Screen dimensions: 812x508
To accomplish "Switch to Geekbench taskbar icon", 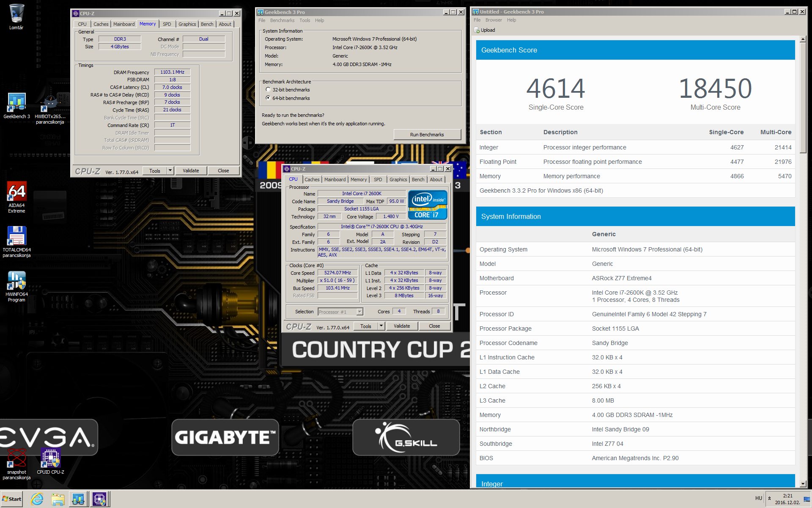I will [x=78, y=499].
